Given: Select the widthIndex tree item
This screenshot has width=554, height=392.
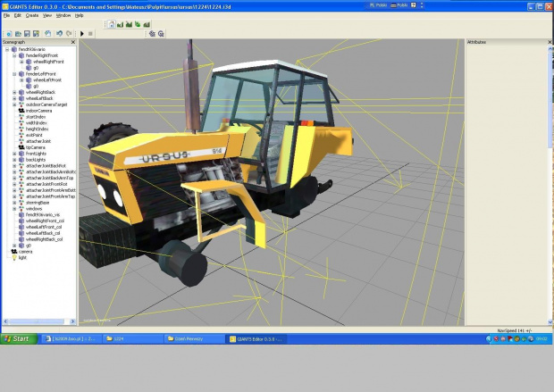Looking at the screenshot, I should (x=37, y=123).
